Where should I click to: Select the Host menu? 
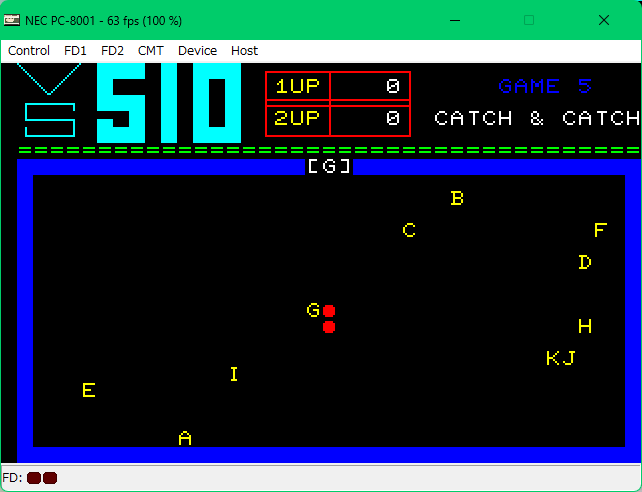pyautogui.click(x=244, y=50)
